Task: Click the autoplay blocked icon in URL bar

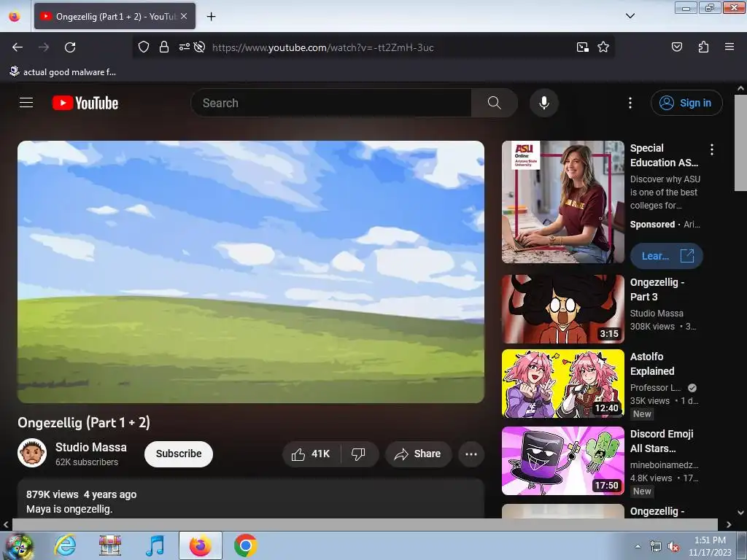Action: point(200,47)
